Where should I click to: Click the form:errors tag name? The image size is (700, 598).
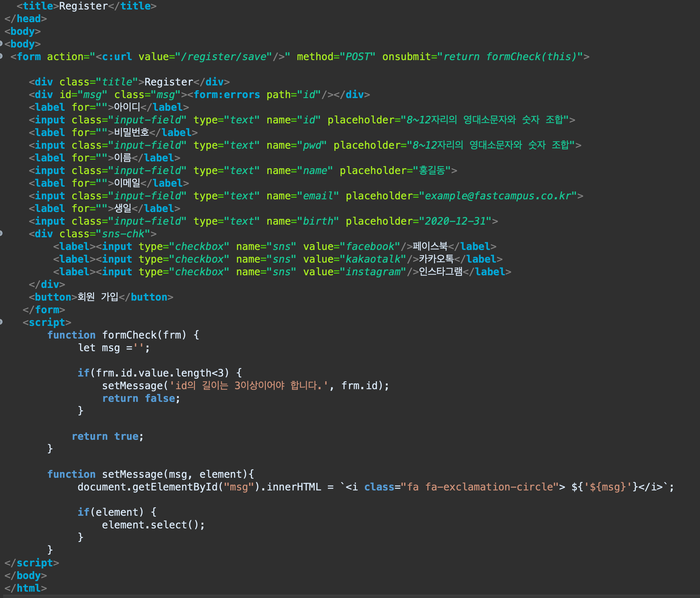point(227,95)
